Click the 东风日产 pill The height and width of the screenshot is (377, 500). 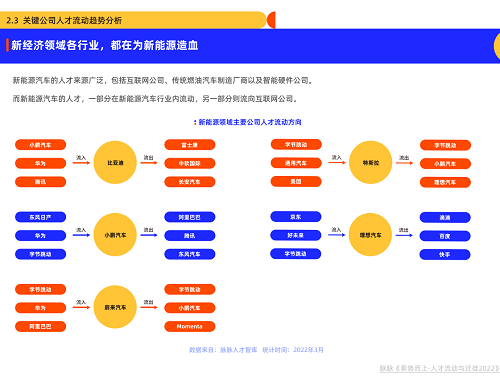click(40, 217)
